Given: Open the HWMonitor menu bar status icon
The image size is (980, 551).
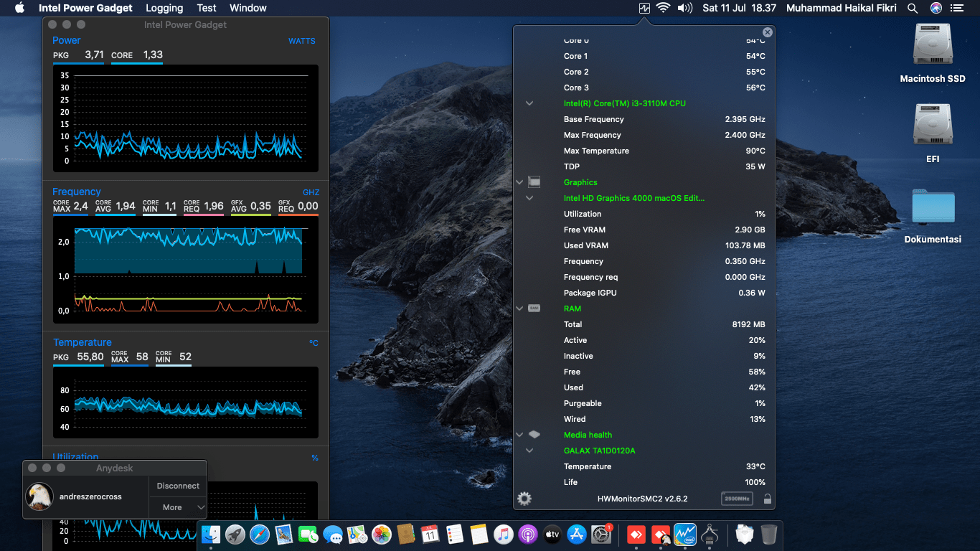Looking at the screenshot, I should (644, 8).
